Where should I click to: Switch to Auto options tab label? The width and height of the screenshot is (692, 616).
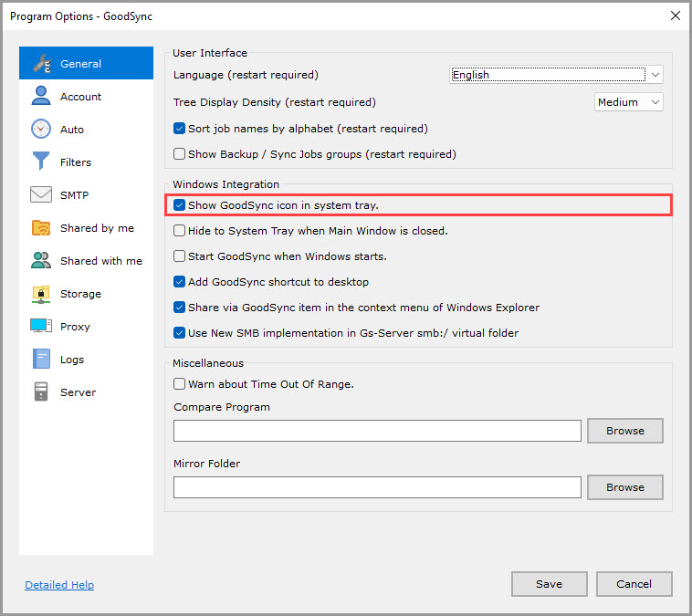tap(72, 130)
